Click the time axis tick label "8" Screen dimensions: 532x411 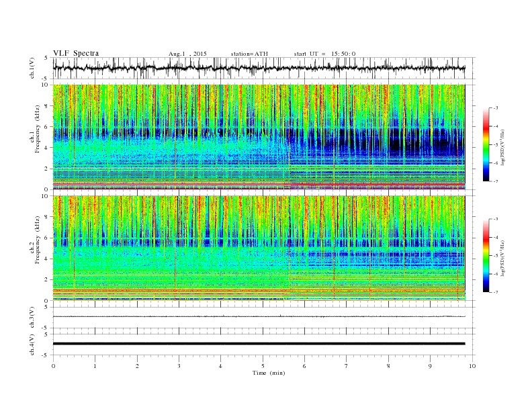[388, 366]
